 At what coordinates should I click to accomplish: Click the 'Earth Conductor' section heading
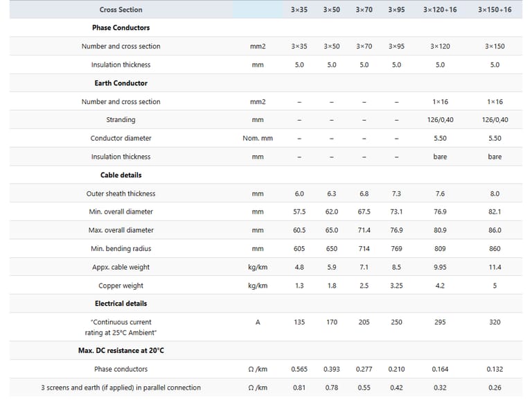tap(121, 83)
